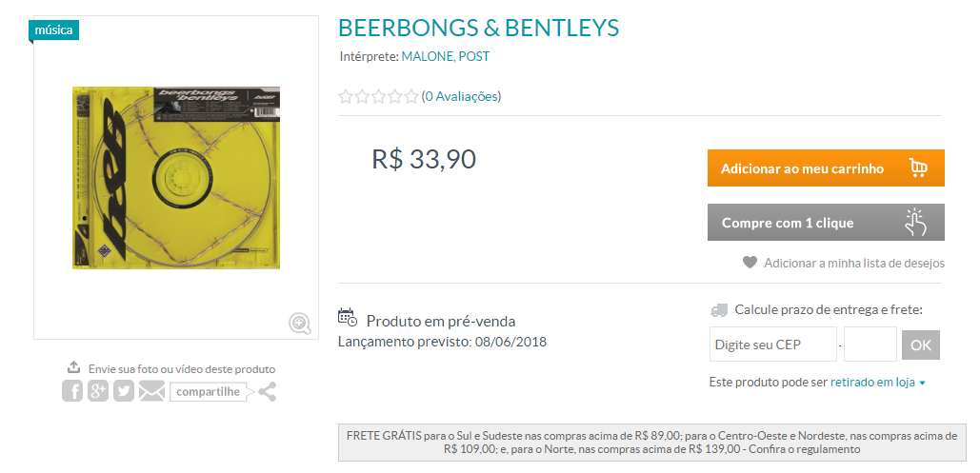The image size is (980, 473).
Task: Click the email envelope share icon
Action: (151, 392)
